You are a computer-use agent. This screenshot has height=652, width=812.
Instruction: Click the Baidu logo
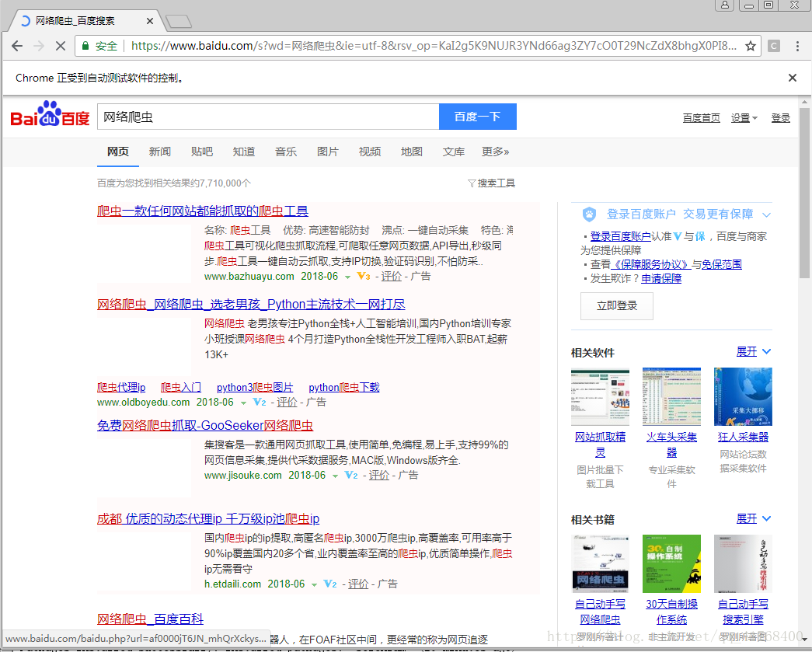click(x=51, y=114)
